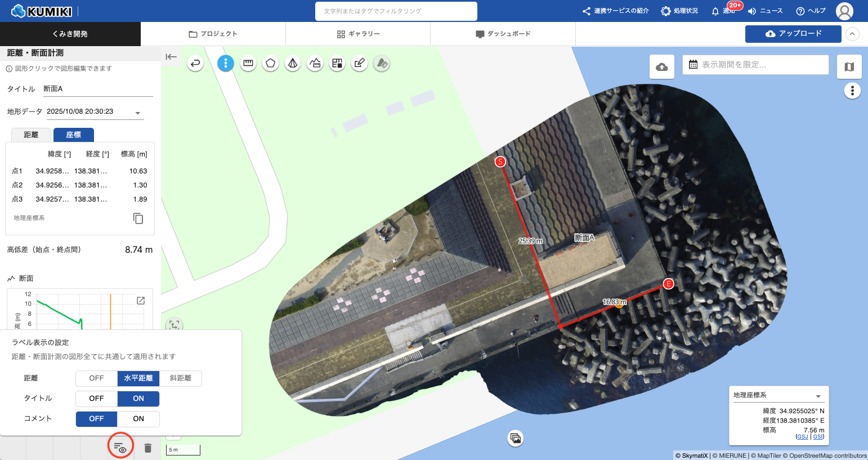Set distance label to 斜距離
The width and height of the screenshot is (868, 460).
pos(180,378)
